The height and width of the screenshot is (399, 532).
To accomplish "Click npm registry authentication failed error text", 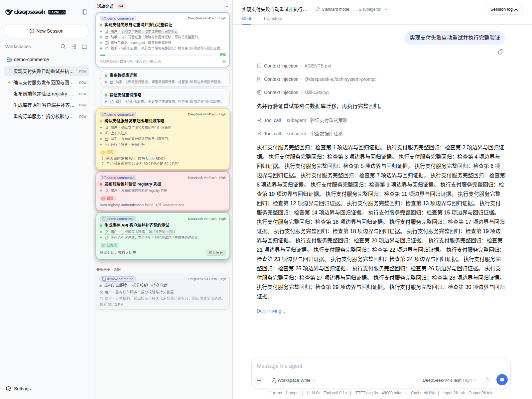I will point(142,205).
